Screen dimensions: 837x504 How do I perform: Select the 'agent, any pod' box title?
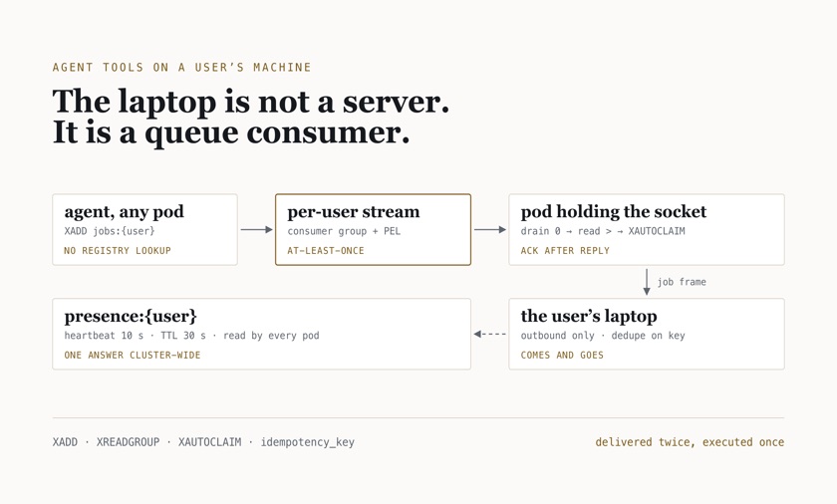[124, 212]
